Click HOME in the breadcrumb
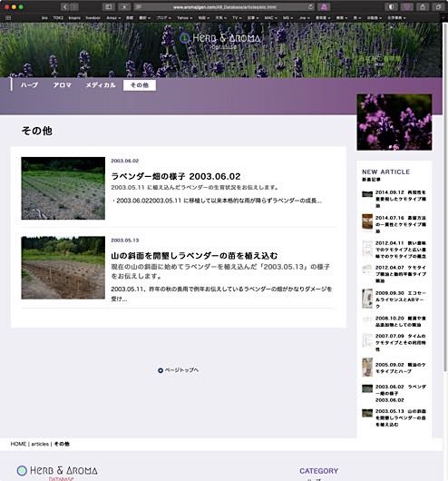The height and width of the screenshot is (481, 448). (18, 444)
